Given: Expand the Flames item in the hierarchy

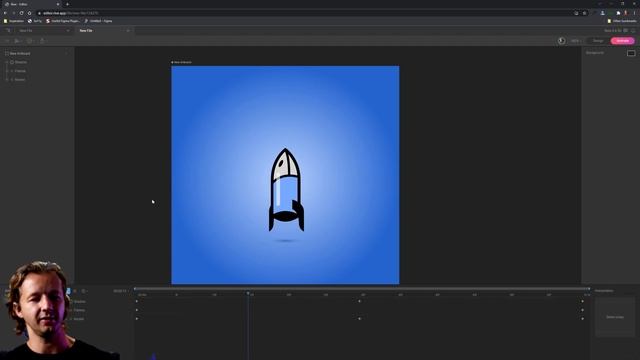Looking at the screenshot, I should [x=7, y=71].
